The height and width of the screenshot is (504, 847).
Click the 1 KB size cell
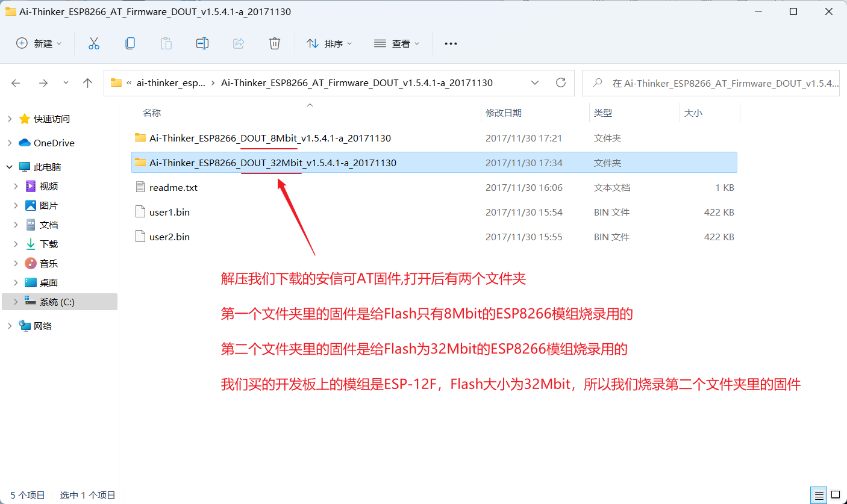pos(725,187)
